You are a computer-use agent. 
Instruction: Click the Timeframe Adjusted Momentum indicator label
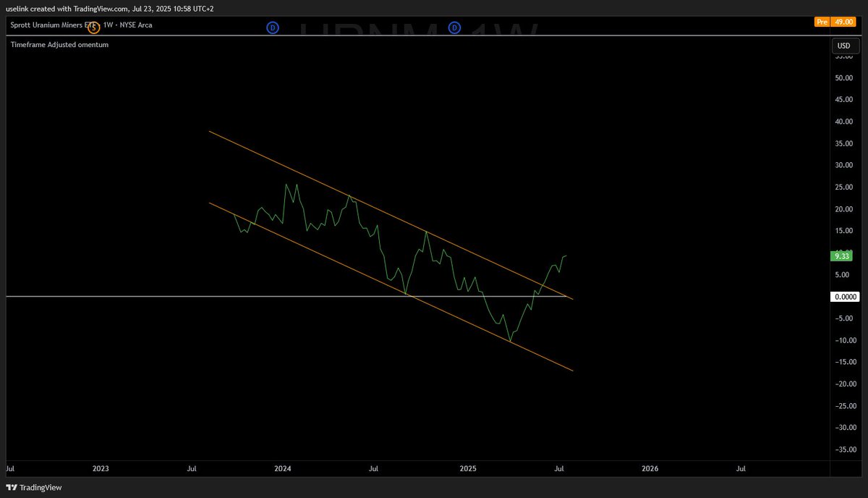(x=59, y=44)
